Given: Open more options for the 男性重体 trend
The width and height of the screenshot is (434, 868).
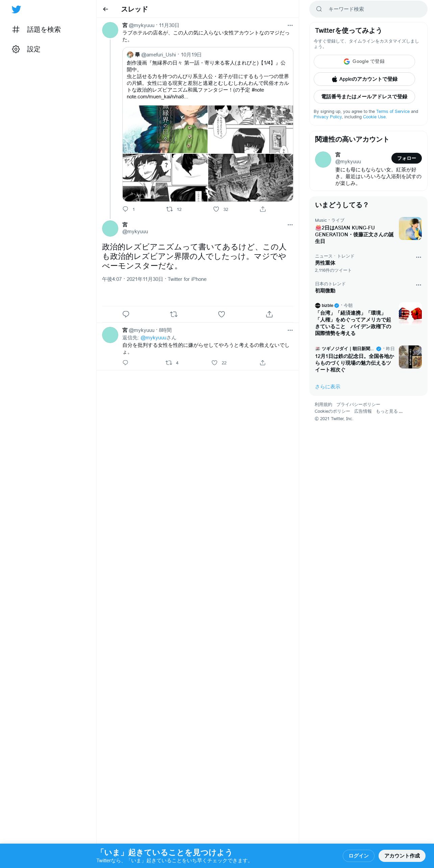Looking at the screenshot, I should [418, 257].
